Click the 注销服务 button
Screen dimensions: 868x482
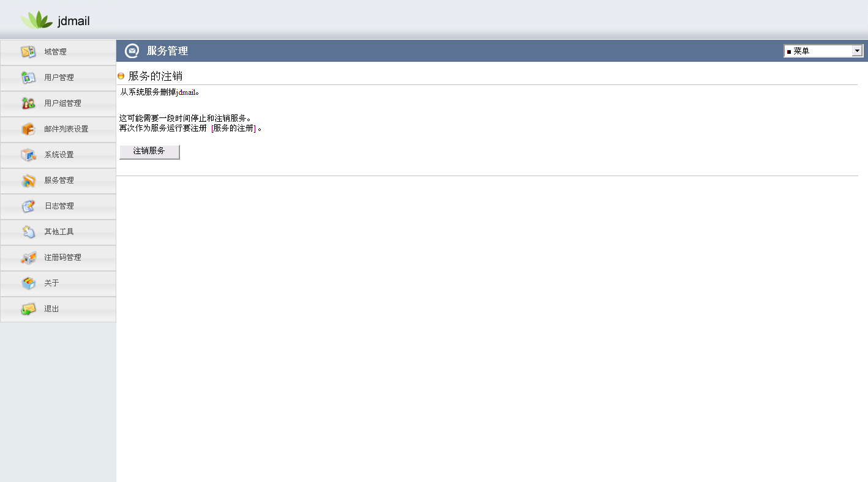149,152
